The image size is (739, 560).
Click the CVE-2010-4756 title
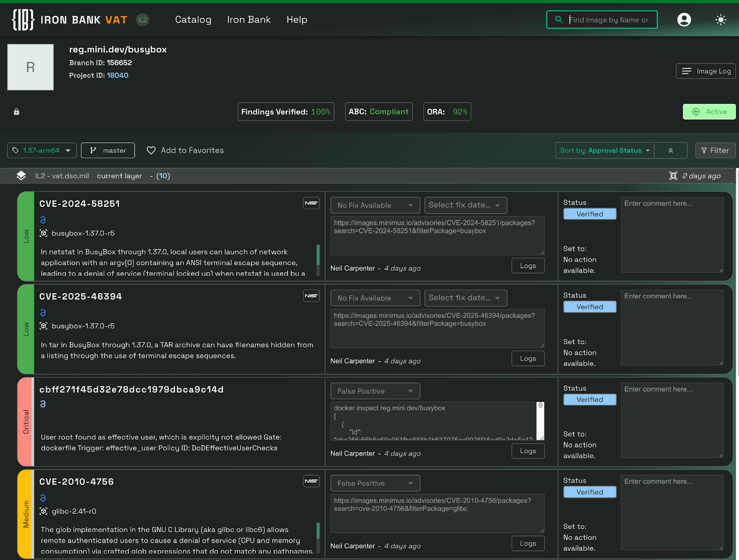point(77,481)
